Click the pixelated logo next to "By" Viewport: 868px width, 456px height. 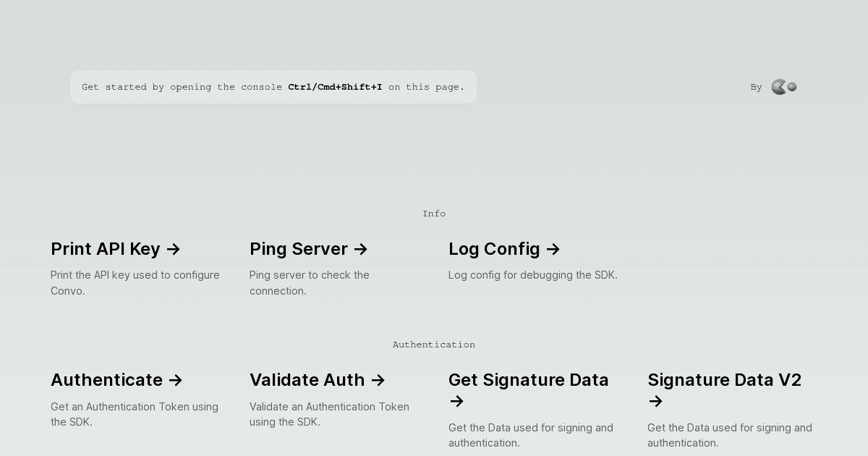click(x=784, y=87)
